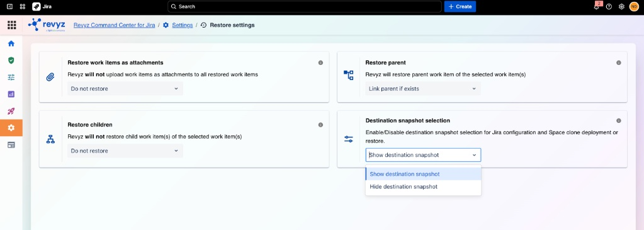Expand the Restore children dropdown
The image size is (644, 230).
tap(125, 151)
